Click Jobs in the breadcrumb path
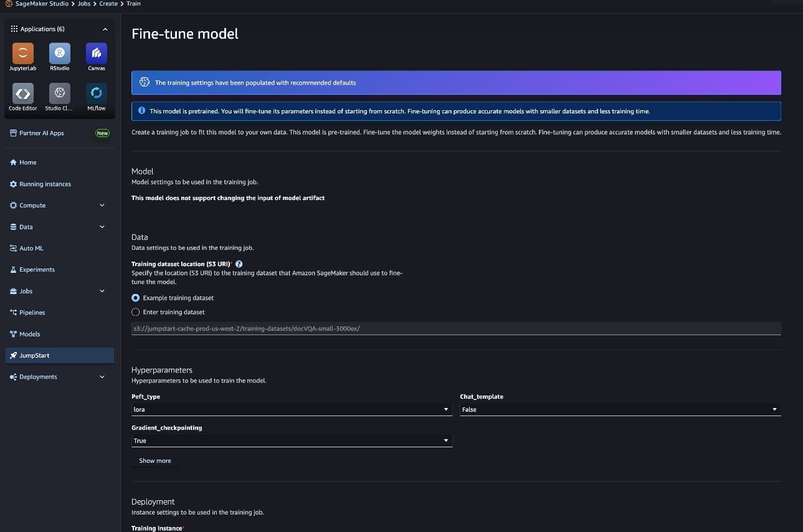 coord(84,4)
